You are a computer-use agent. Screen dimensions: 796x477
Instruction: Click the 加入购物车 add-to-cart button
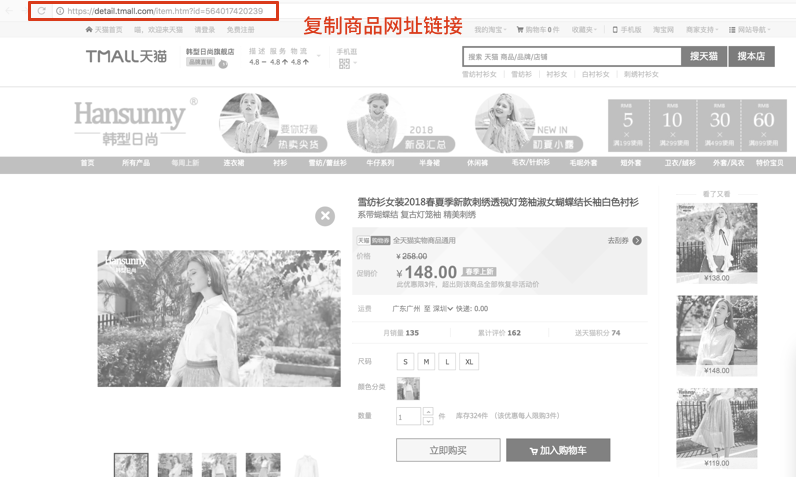click(558, 450)
